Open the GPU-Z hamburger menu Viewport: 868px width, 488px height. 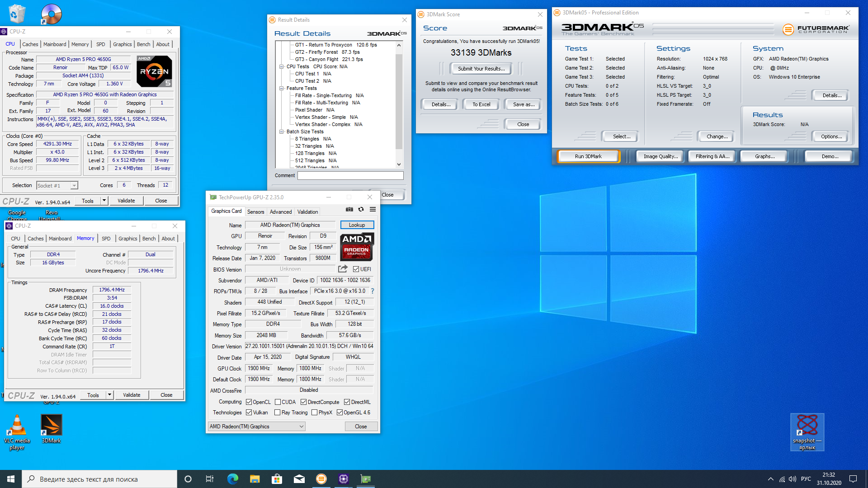tap(373, 209)
